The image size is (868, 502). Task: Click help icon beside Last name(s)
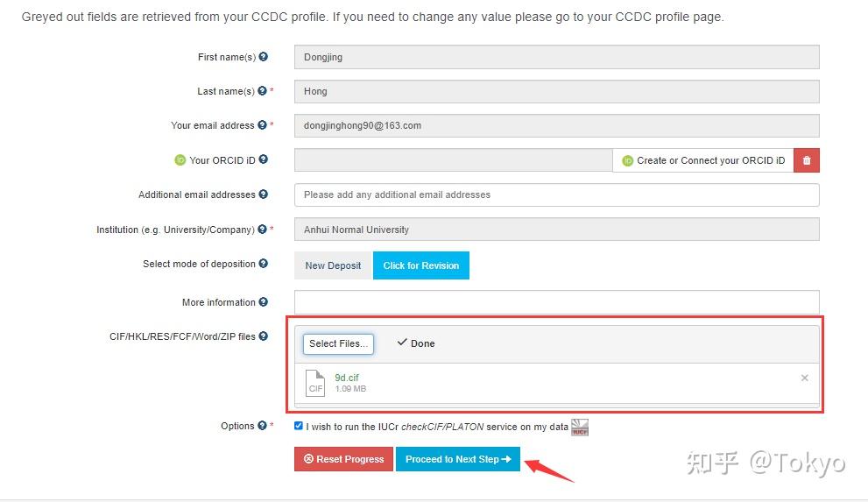[x=263, y=91]
